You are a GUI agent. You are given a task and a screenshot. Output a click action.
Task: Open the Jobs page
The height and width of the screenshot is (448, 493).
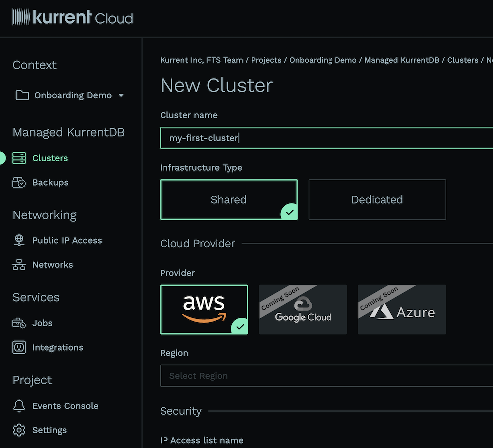pyautogui.click(x=42, y=323)
